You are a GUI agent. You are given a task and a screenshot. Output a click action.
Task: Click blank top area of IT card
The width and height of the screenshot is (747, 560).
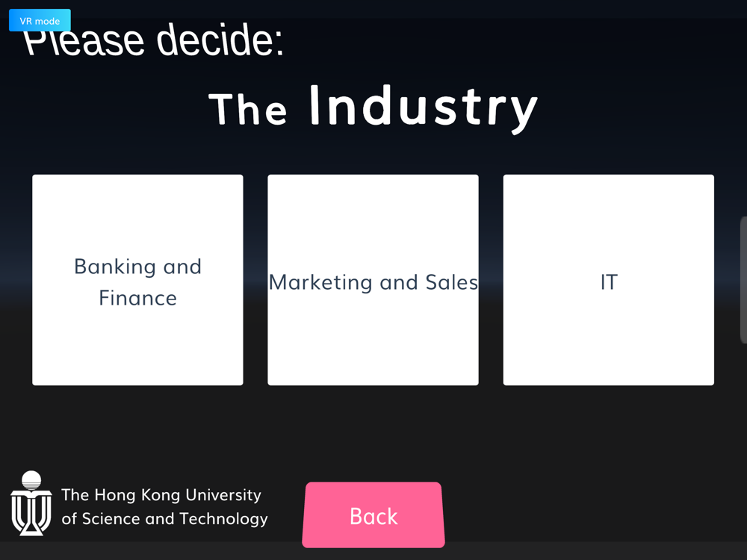click(608, 209)
